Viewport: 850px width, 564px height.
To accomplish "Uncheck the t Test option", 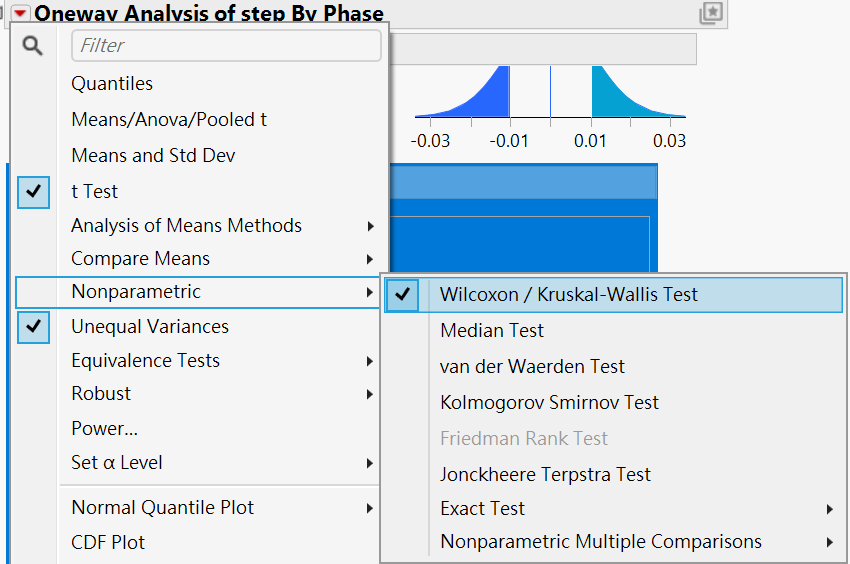I will coord(94,191).
